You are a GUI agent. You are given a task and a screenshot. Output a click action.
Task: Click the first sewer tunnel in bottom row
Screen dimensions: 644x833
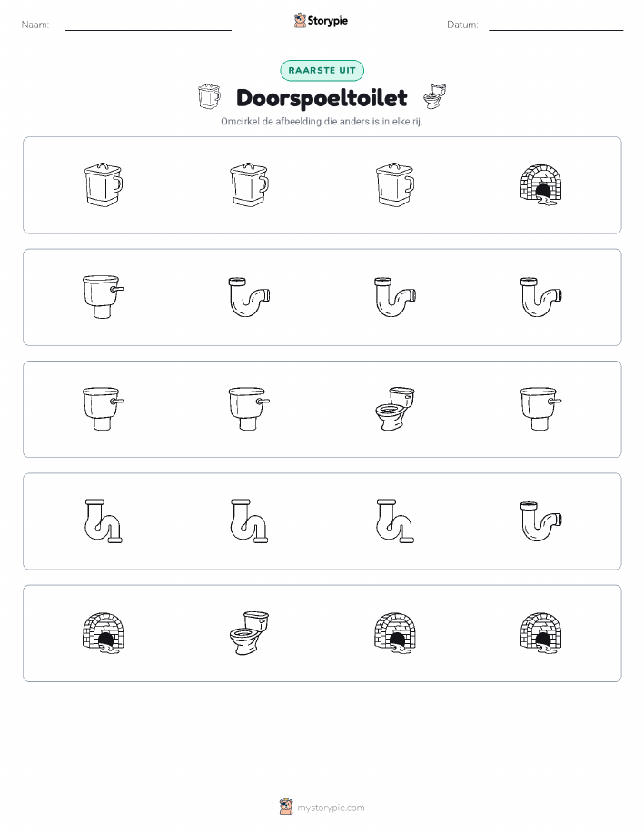pyautogui.click(x=103, y=633)
